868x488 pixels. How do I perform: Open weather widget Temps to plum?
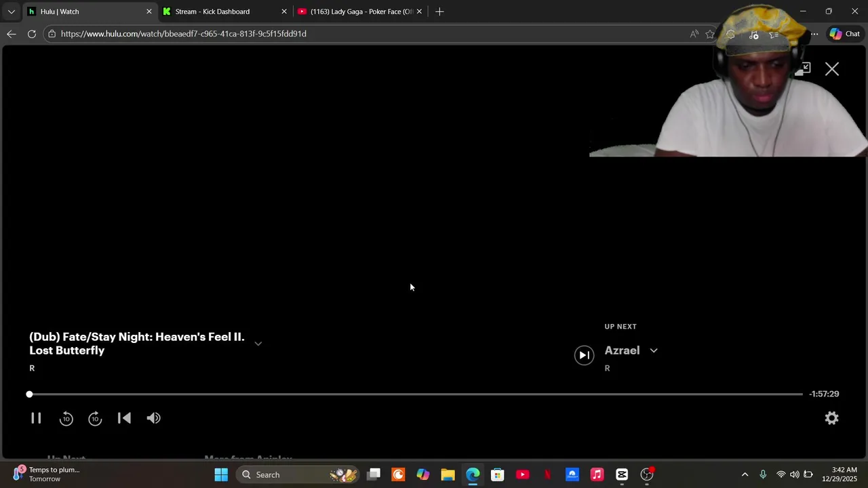coord(46,474)
